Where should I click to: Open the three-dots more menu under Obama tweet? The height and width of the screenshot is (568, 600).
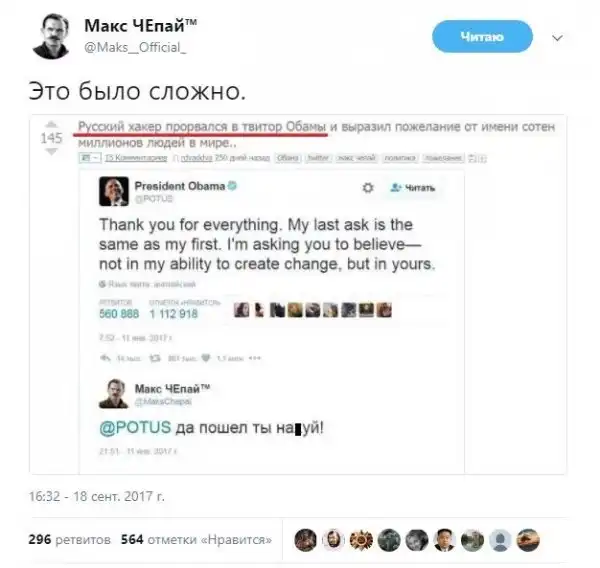pyautogui.click(x=254, y=358)
